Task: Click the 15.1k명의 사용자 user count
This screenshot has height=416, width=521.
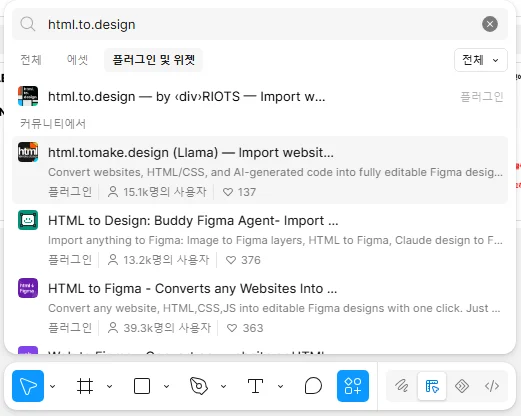Action: 157,192
